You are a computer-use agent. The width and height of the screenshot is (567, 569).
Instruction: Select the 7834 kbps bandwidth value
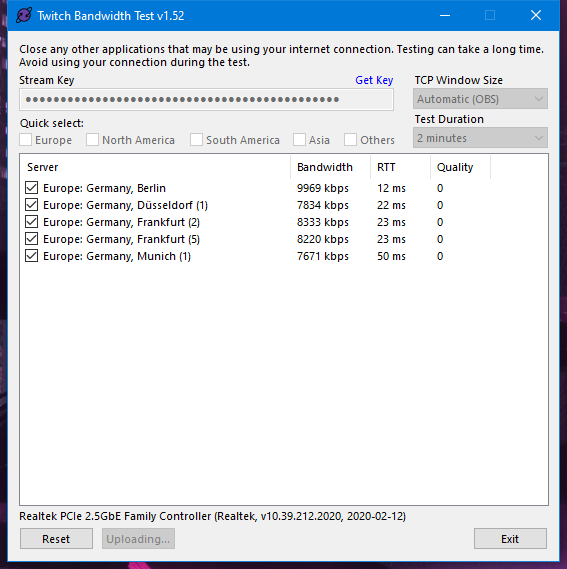coord(323,205)
